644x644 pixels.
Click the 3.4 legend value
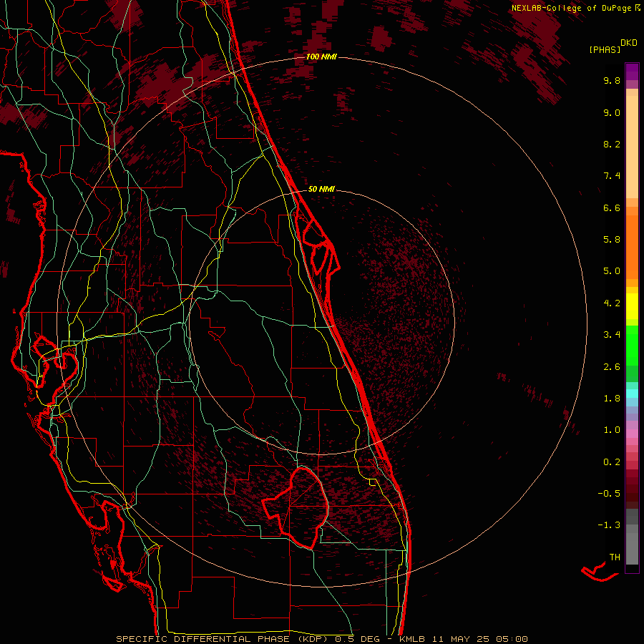612,335
